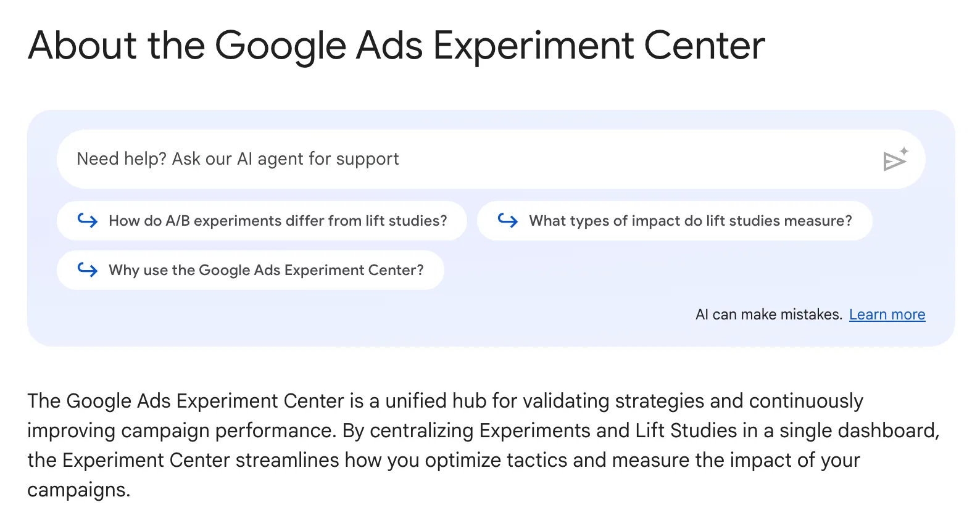Screen dimensions: 980x518
Task: Click the arrow icon beside the A/B experiments question
Action: click(x=88, y=220)
